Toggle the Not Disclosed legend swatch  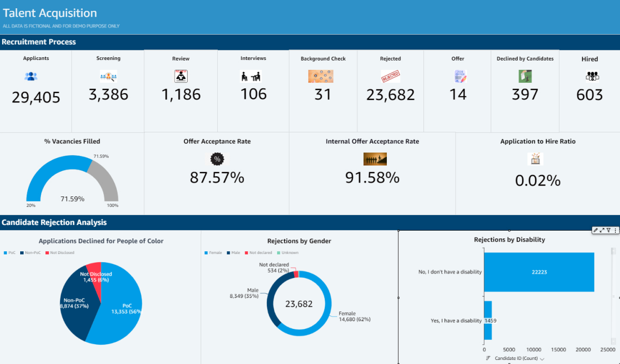click(x=47, y=252)
